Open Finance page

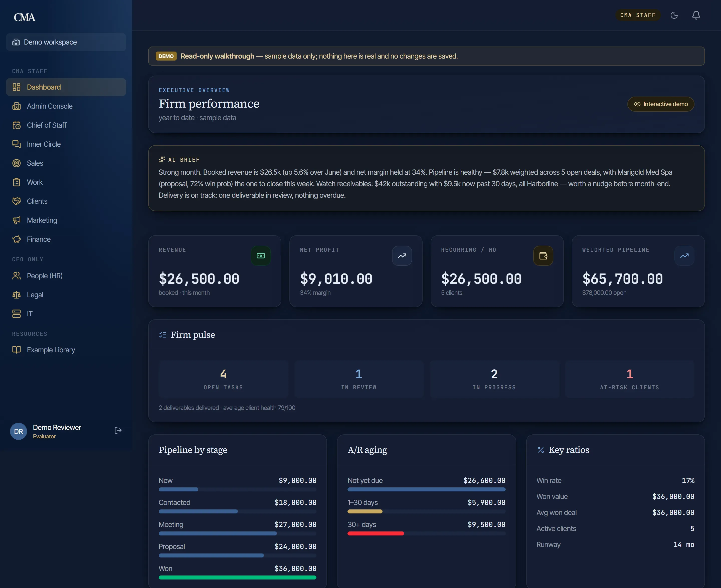pyautogui.click(x=66, y=239)
